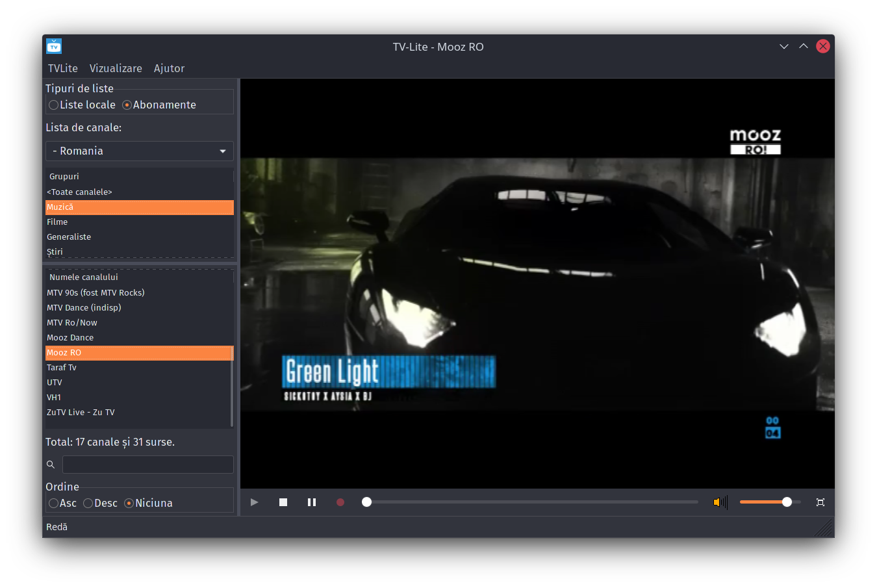Click the Grupuri column header
Viewport: 877px width, 588px height.
pos(140,176)
